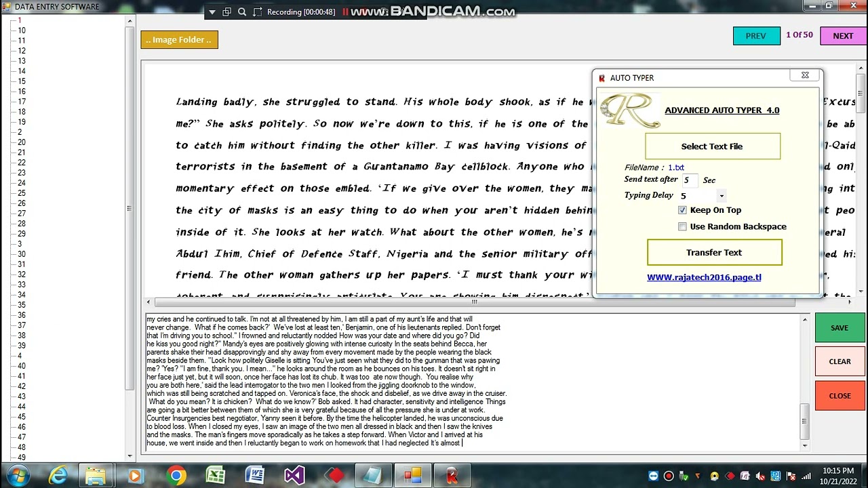Open the colored squares app on taskbar
Viewport: 868px width, 488px height.
coord(412,476)
